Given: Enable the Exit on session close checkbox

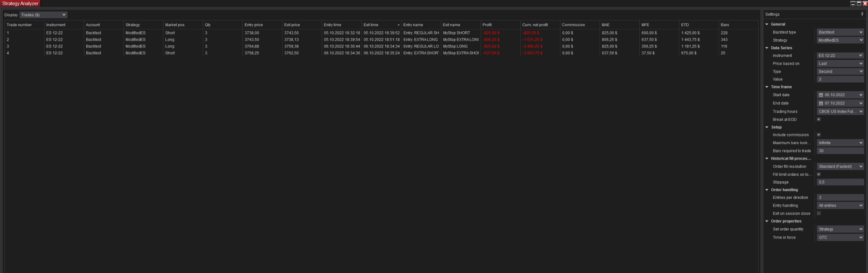Looking at the screenshot, I should [x=819, y=213].
